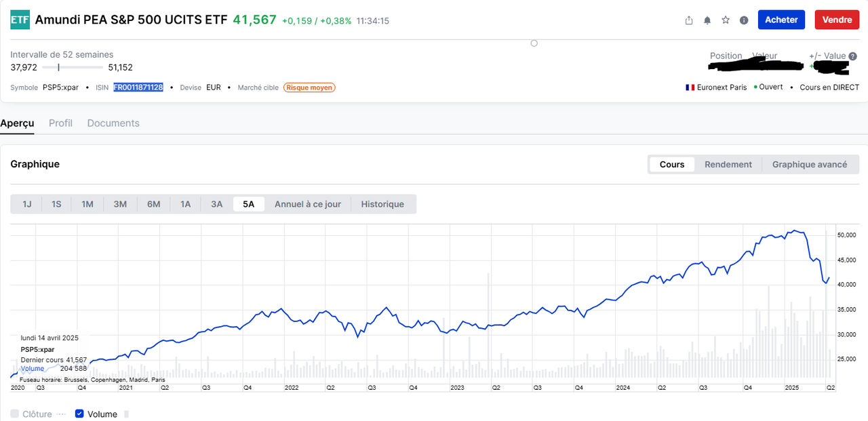Select the 1S time range

[57, 204]
